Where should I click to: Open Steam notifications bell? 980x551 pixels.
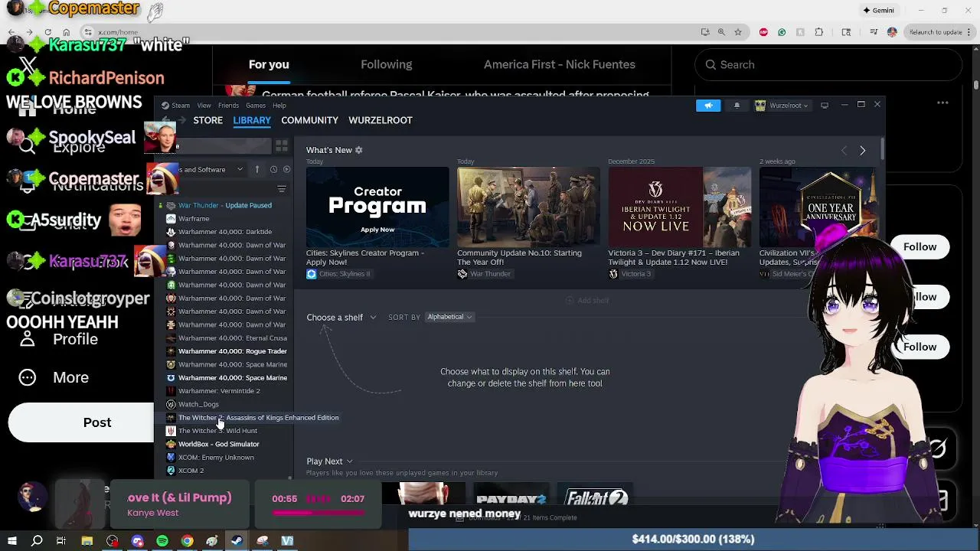pos(737,106)
